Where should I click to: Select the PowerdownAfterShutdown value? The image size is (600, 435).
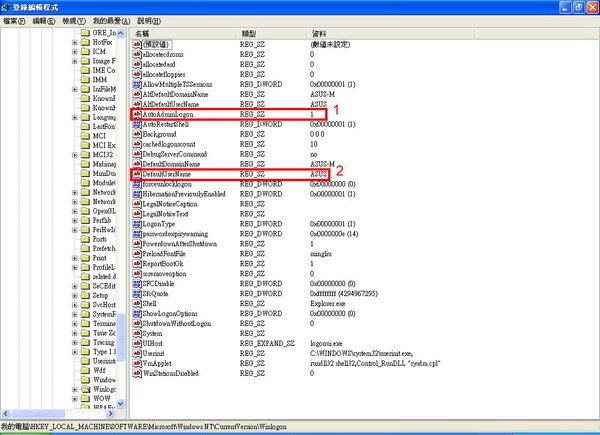pos(180,244)
